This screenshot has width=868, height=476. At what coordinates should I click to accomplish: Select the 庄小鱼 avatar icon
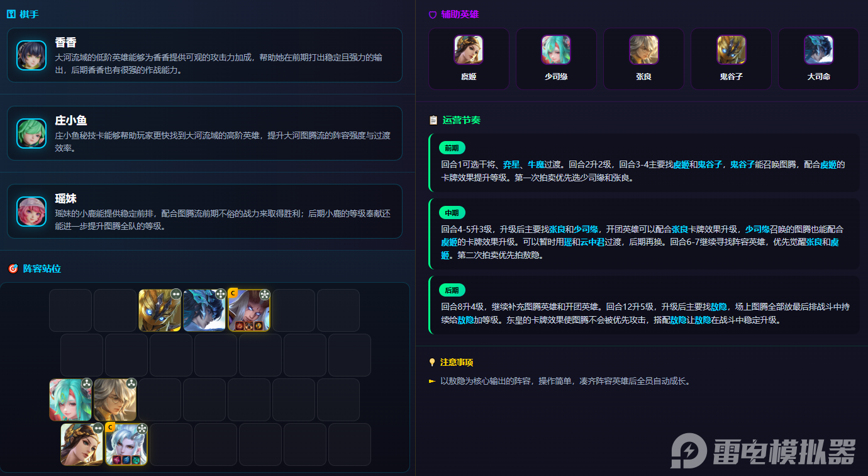coord(31,133)
